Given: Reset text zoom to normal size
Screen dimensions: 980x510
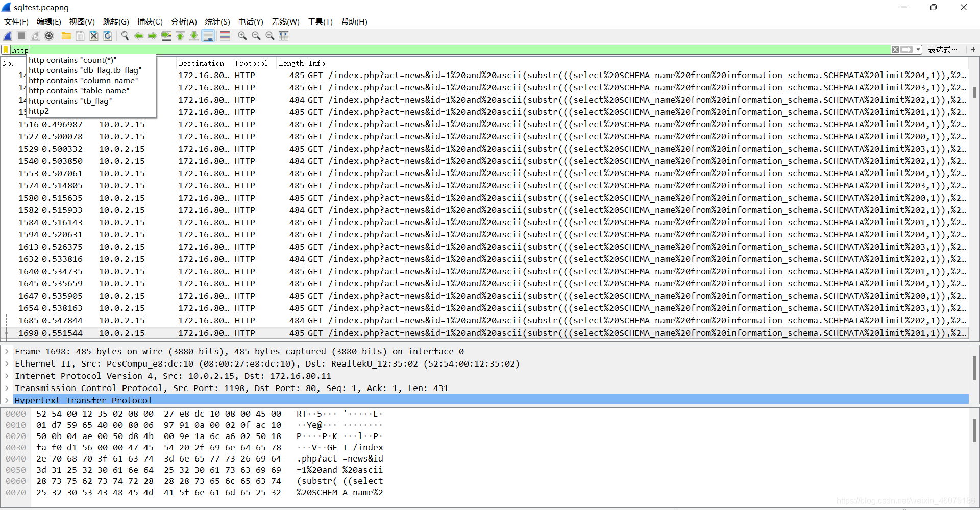Looking at the screenshot, I should coord(270,36).
